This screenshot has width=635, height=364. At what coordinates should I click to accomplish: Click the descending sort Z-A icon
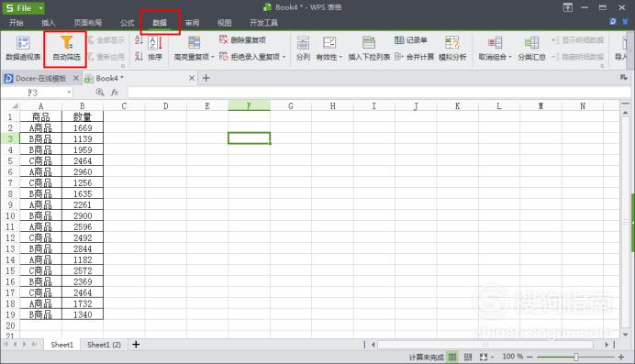coord(139,56)
